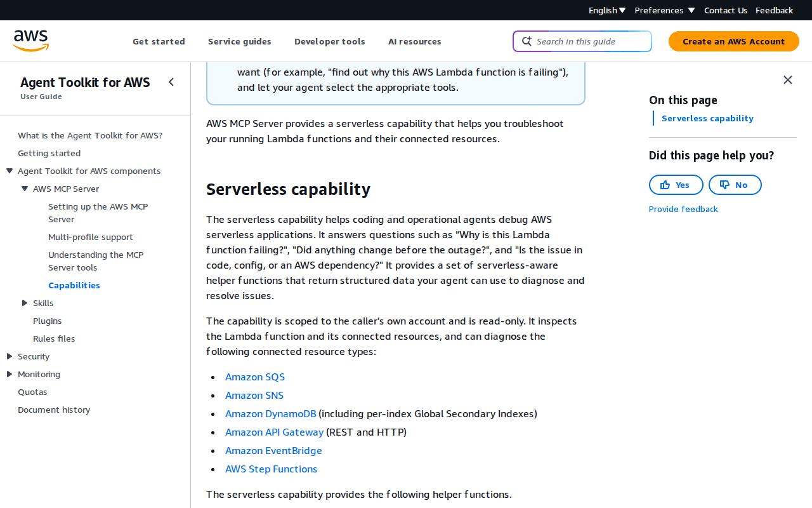Open the Amazon SNS link
Image resolution: width=812 pixels, height=508 pixels.
pos(254,395)
